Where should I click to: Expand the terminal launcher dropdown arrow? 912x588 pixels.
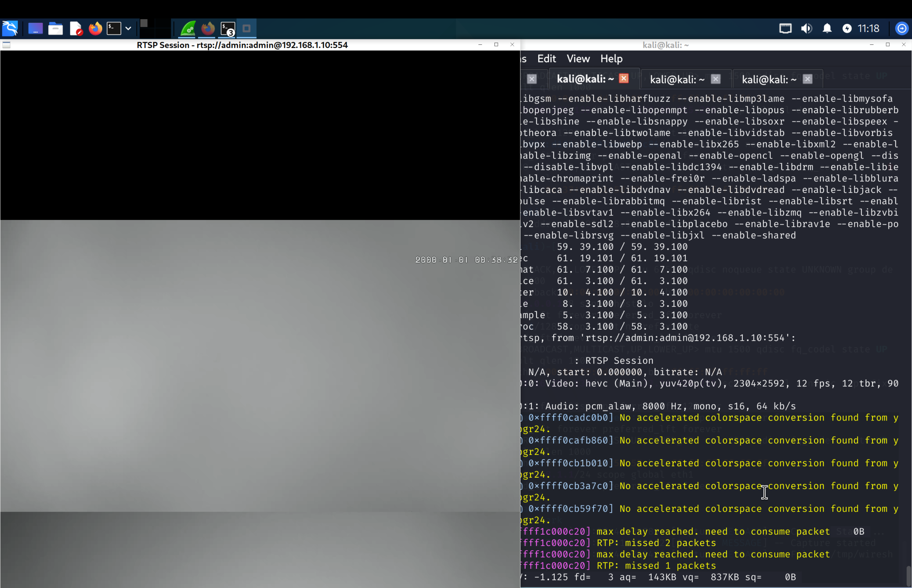128,29
